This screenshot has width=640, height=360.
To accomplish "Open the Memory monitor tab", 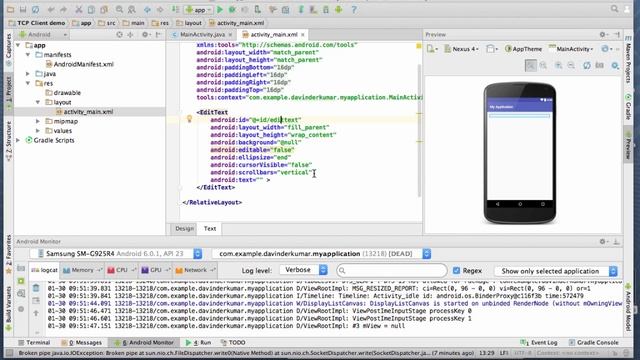I will pos(82,270).
